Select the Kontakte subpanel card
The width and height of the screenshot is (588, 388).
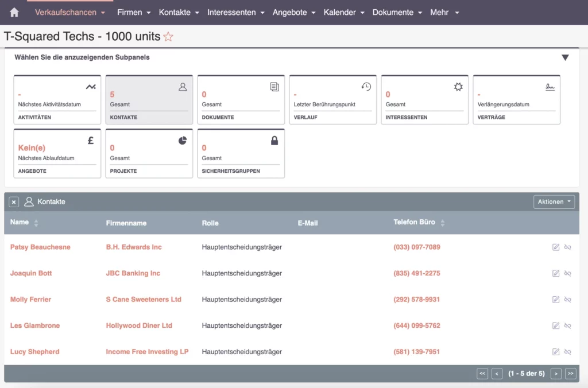(x=149, y=100)
